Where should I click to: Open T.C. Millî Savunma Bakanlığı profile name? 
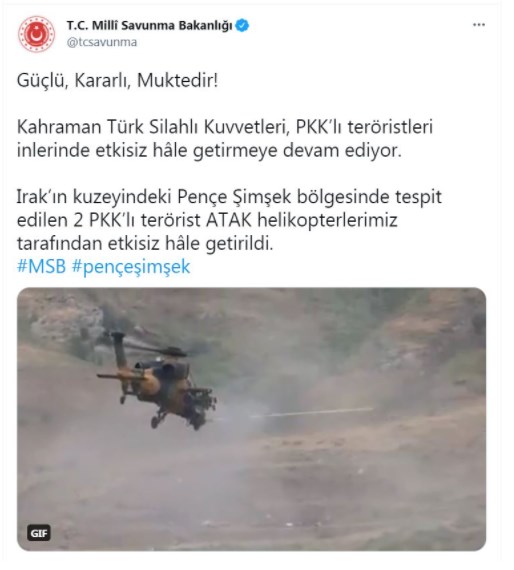149,25
